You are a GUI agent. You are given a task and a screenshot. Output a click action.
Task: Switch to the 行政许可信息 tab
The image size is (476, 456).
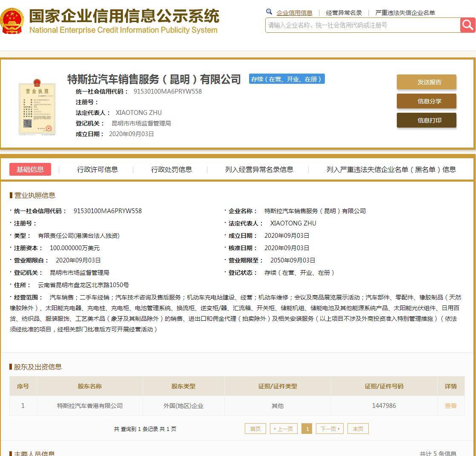tap(97, 169)
